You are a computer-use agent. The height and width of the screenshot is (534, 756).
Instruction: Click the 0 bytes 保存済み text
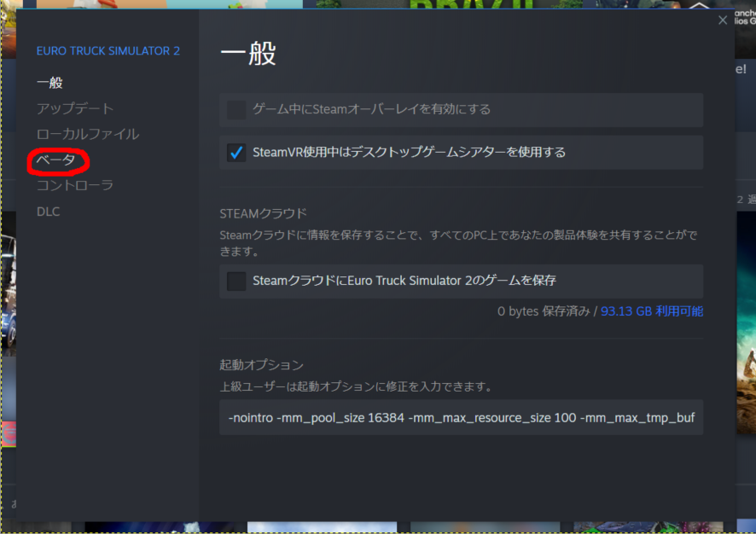pos(544,311)
